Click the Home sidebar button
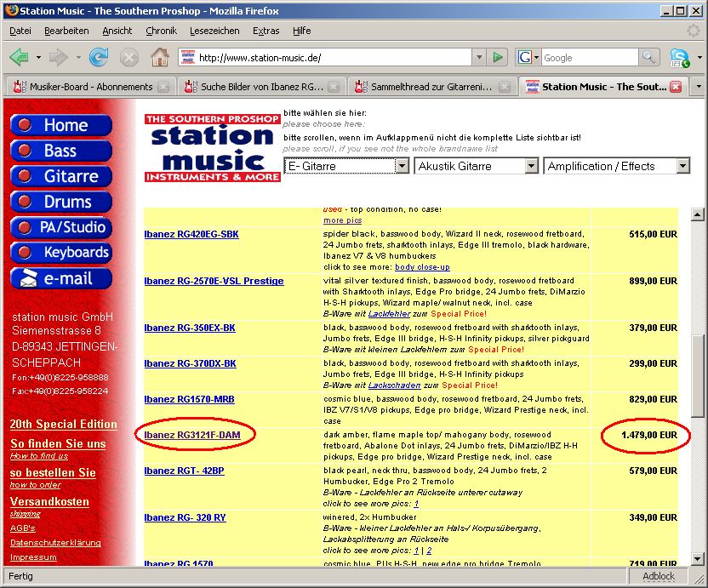This screenshot has width=708, height=588. pos(61,125)
